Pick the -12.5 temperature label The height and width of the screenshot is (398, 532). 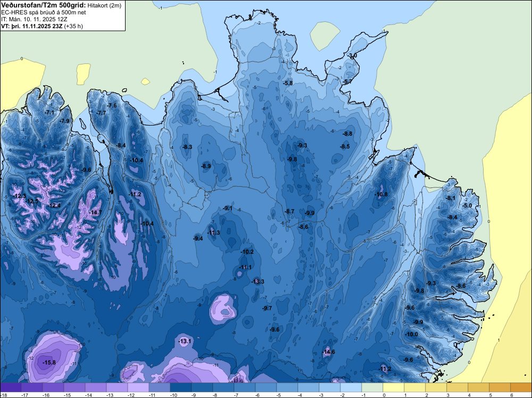[x=31, y=201]
